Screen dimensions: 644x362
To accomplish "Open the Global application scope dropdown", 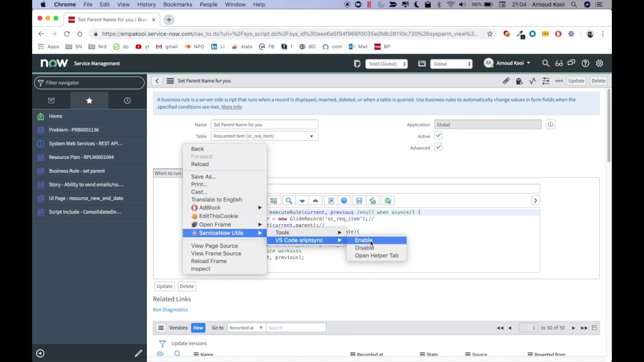I will 451,64.
